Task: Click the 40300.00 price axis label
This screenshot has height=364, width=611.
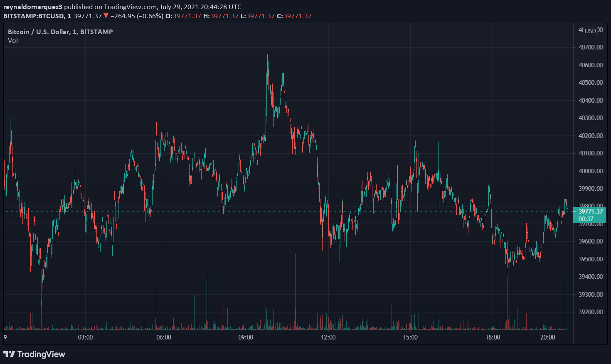Action: [x=591, y=118]
